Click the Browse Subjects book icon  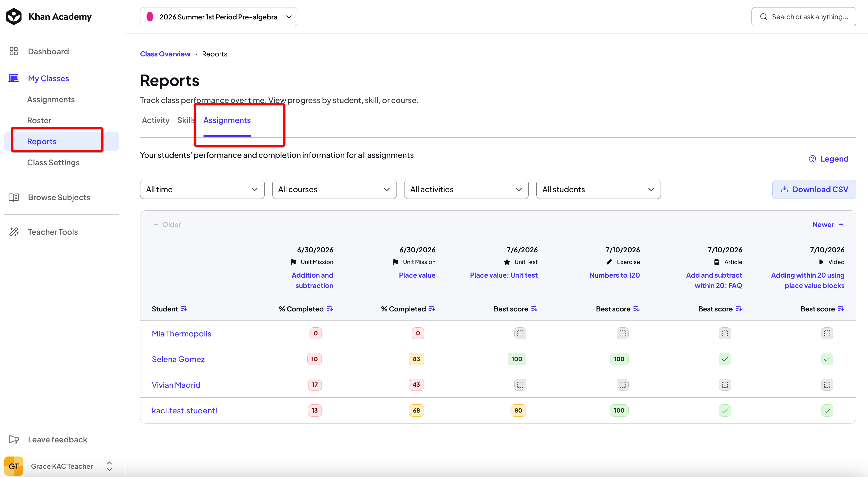tap(14, 197)
